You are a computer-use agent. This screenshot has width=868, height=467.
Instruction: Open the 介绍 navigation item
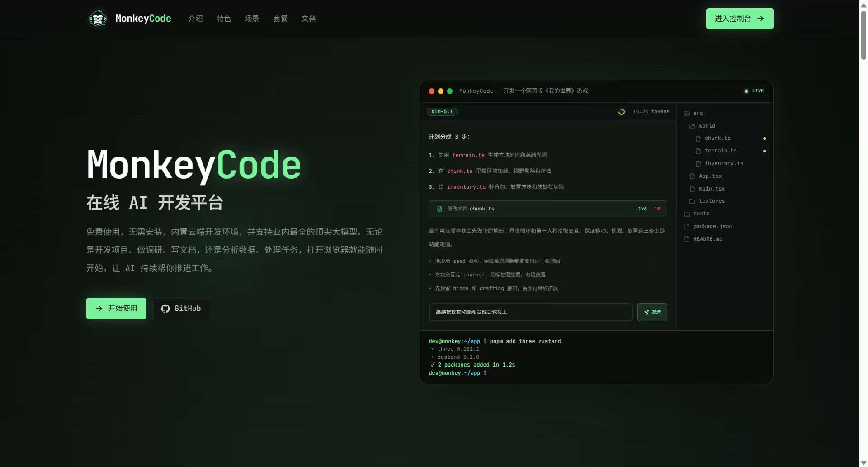click(x=195, y=19)
